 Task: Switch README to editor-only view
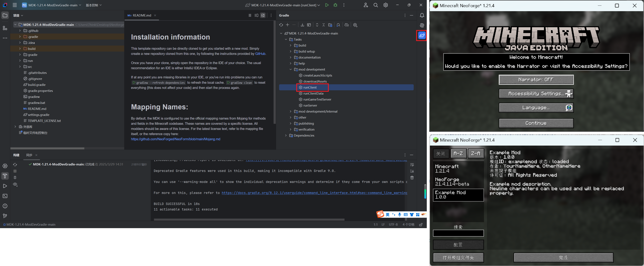click(250, 15)
